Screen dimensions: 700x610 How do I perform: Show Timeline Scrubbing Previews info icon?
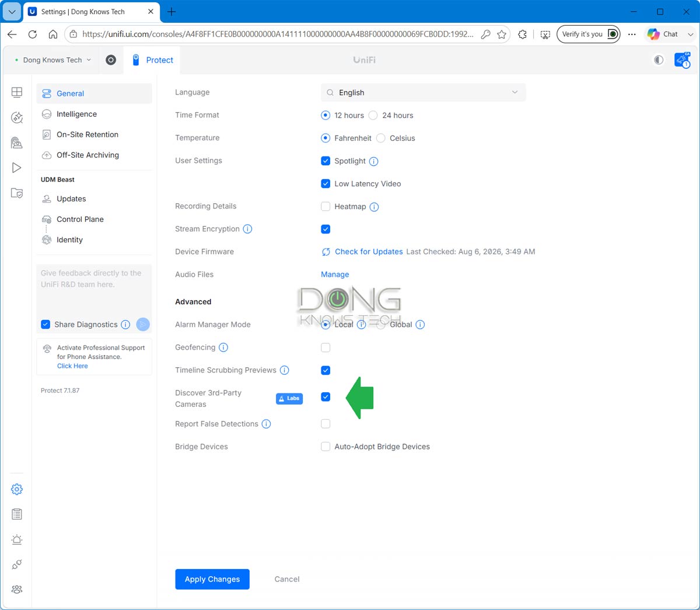285,370
